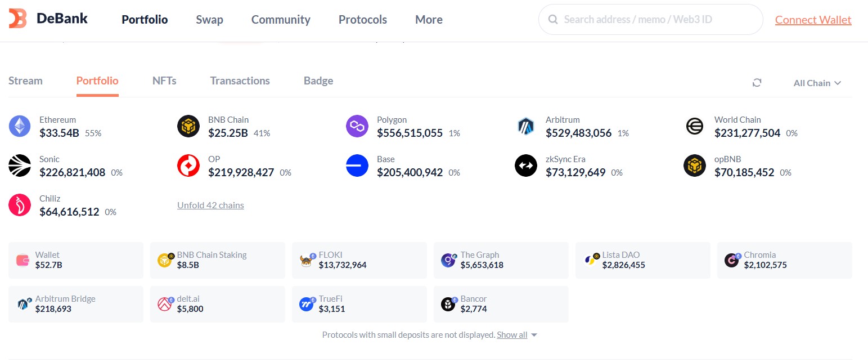This screenshot has height=362, width=868.
Task: Click the Chromia protocol icon
Action: point(732,260)
